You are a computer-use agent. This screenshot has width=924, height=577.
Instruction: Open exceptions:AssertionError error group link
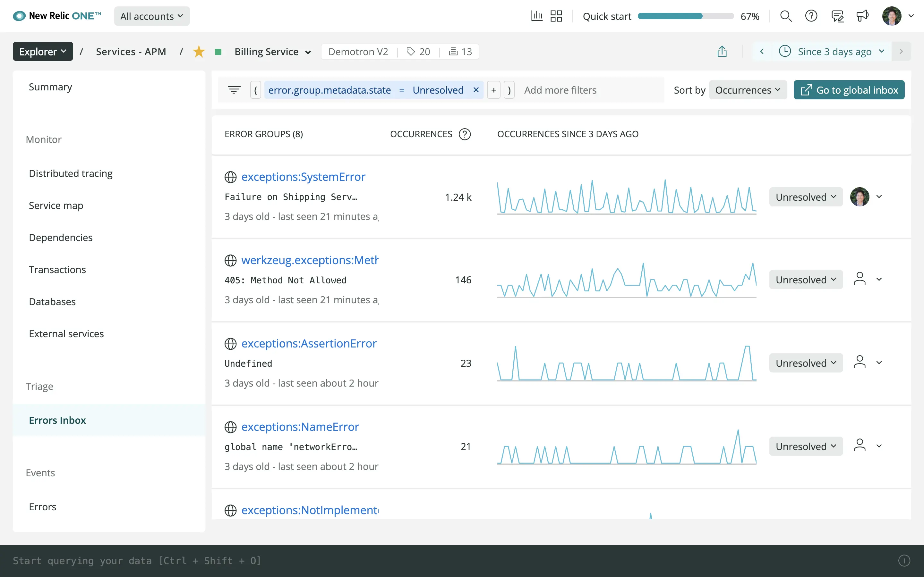pyautogui.click(x=309, y=343)
